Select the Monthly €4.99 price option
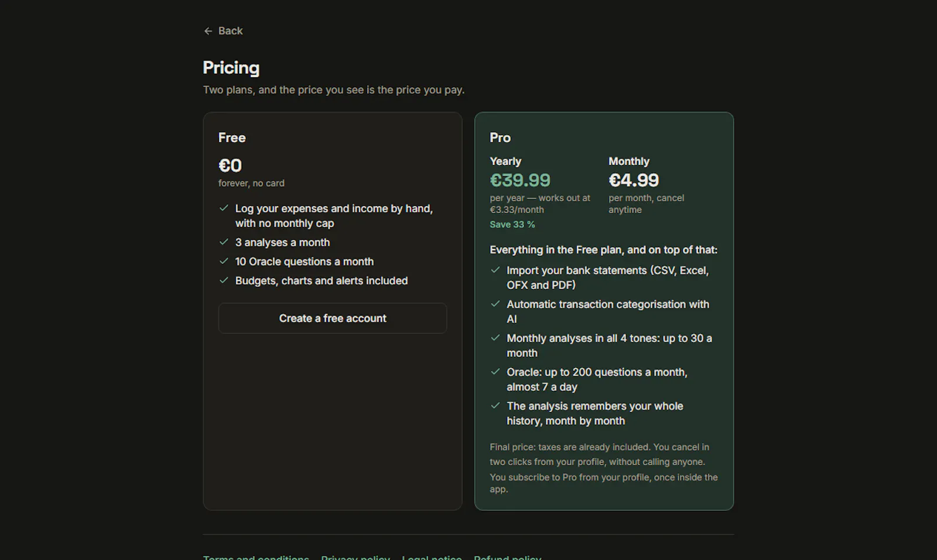Viewport: 937px width, 560px height. point(634,180)
